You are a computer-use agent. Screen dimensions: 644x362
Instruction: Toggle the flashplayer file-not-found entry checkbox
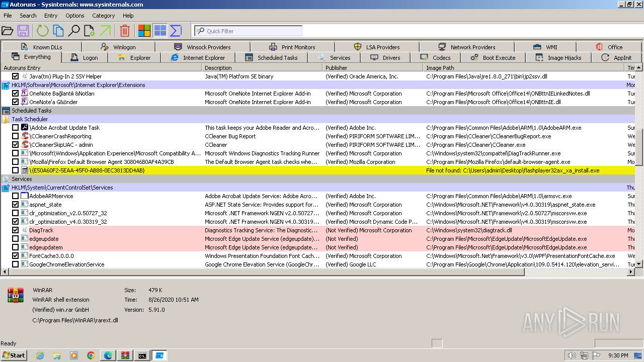coord(16,170)
